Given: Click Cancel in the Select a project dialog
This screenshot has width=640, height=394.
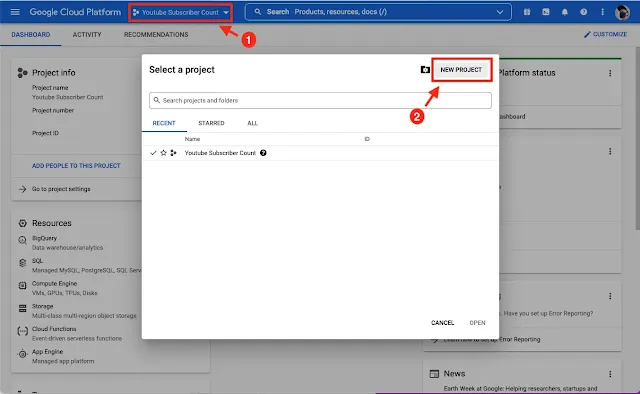Looking at the screenshot, I should click(442, 323).
